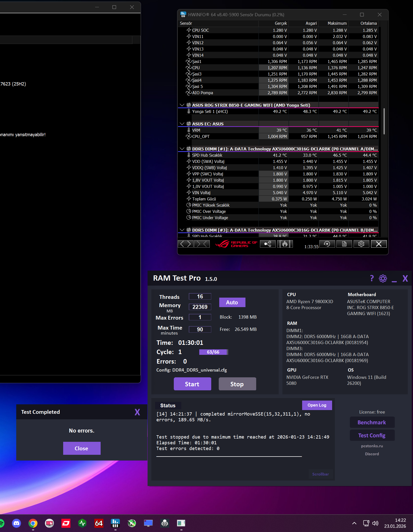
Task: Select the CPU SOC voltage row
Action: pyautogui.click(x=278, y=30)
